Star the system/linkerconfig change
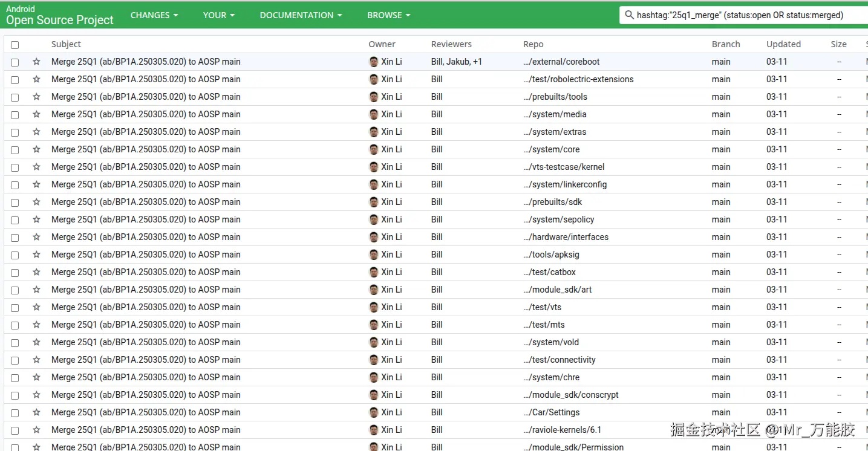This screenshot has height=451, width=868. 36,184
